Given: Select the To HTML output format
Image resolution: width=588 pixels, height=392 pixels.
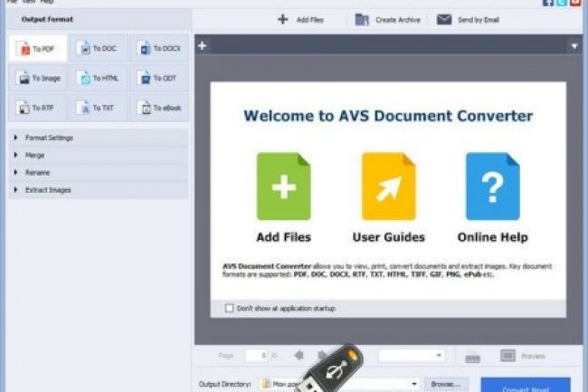Looking at the screenshot, I should point(98,79).
